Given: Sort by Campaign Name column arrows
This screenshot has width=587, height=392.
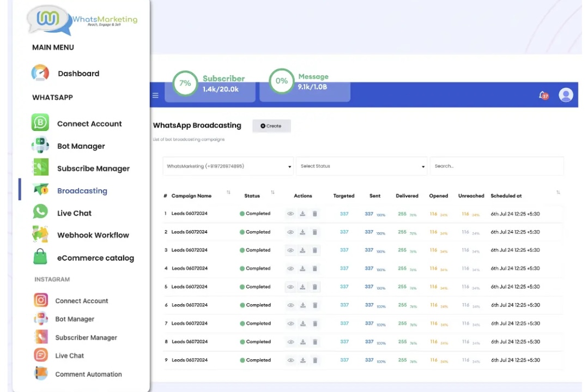Looking at the screenshot, I should pos(228,193).
